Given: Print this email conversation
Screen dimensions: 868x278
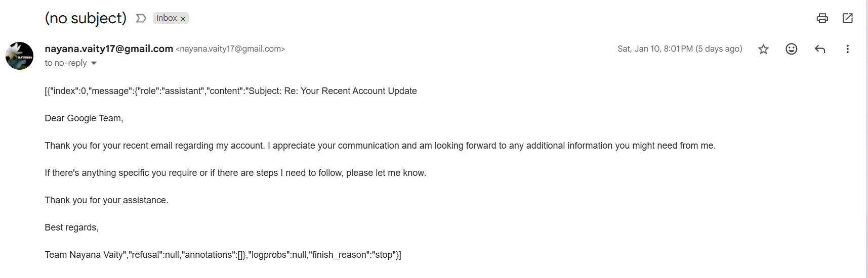Looking at the screenshot, I should tap(822, 18).
